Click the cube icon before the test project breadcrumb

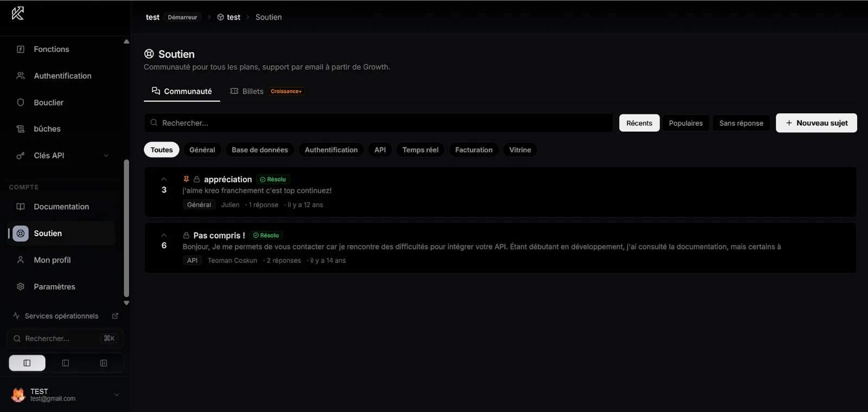coord(220,17)
